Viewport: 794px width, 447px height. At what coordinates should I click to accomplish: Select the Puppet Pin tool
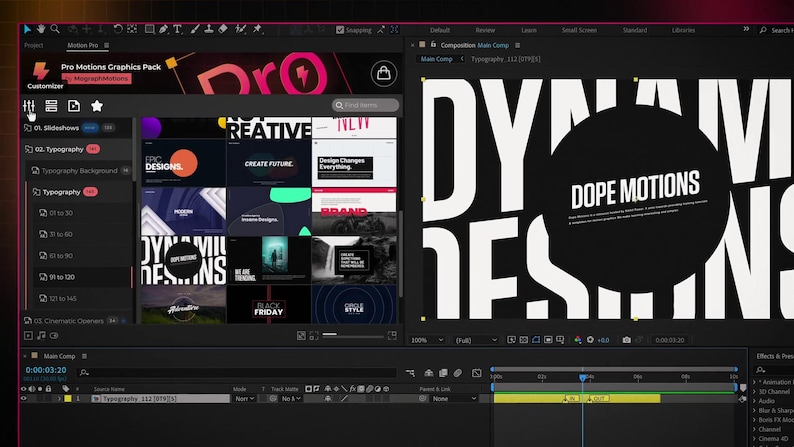(x=257, y=29)
